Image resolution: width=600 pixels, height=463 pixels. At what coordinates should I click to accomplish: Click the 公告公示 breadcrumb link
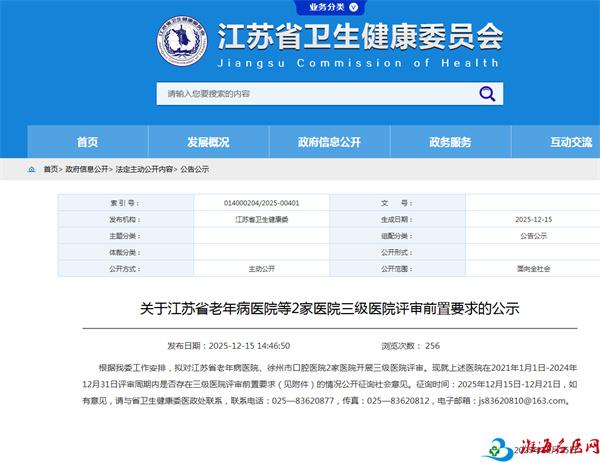coord(195,170)
